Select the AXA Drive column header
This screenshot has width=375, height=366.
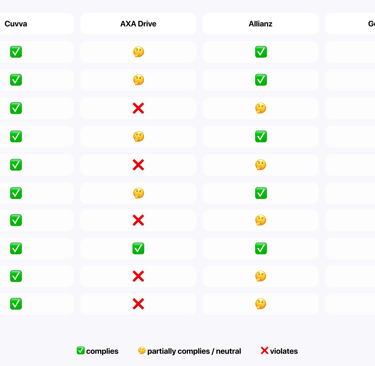[138, 24]
